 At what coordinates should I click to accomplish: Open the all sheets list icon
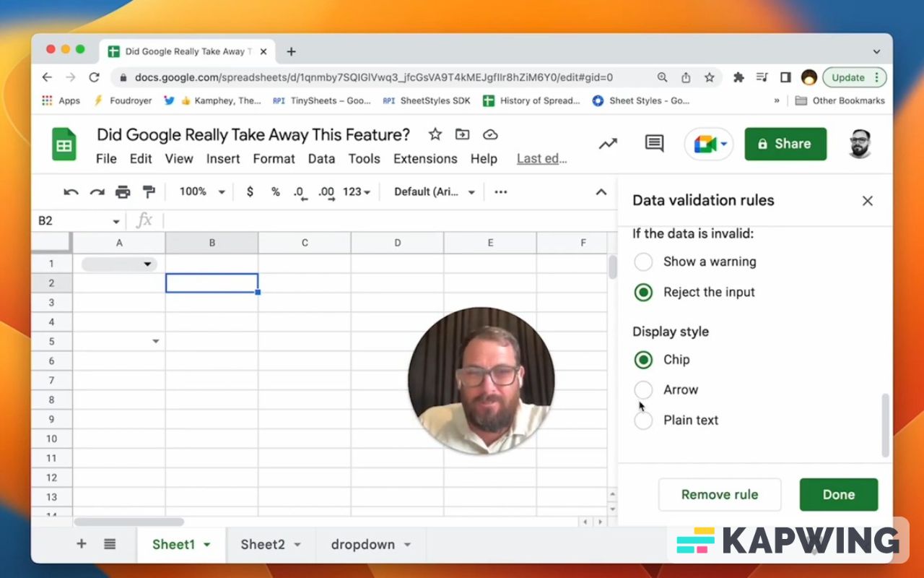pos(110,544)
